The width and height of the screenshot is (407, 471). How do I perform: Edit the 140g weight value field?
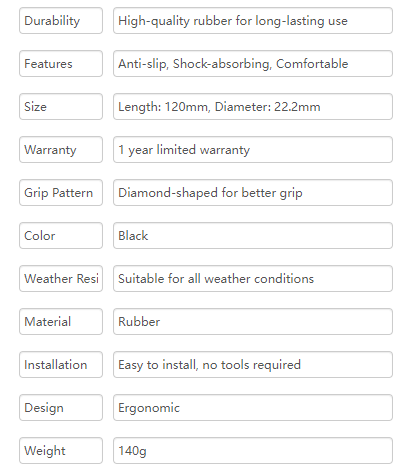(x=253, y=451)
